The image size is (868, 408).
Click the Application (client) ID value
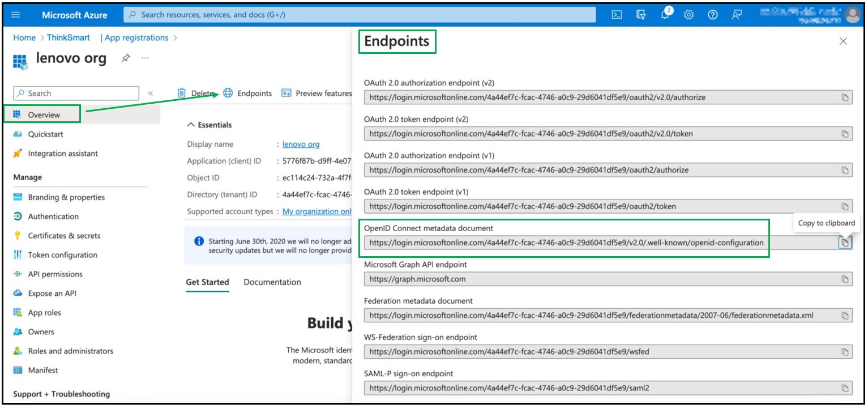(x=317, y=161)
